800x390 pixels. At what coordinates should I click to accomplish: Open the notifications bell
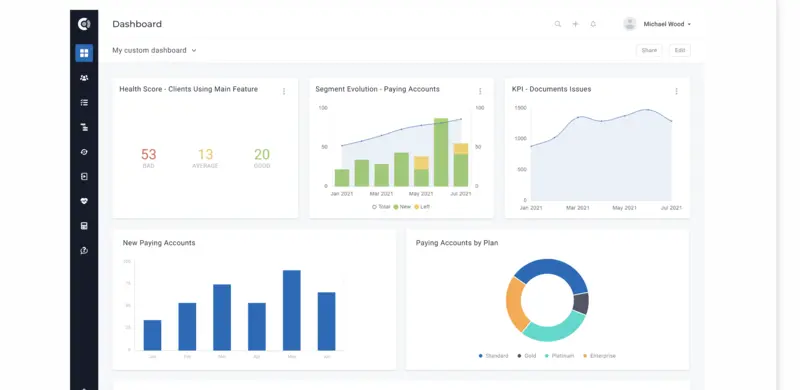pyautogui.click(x=593, y=24)
